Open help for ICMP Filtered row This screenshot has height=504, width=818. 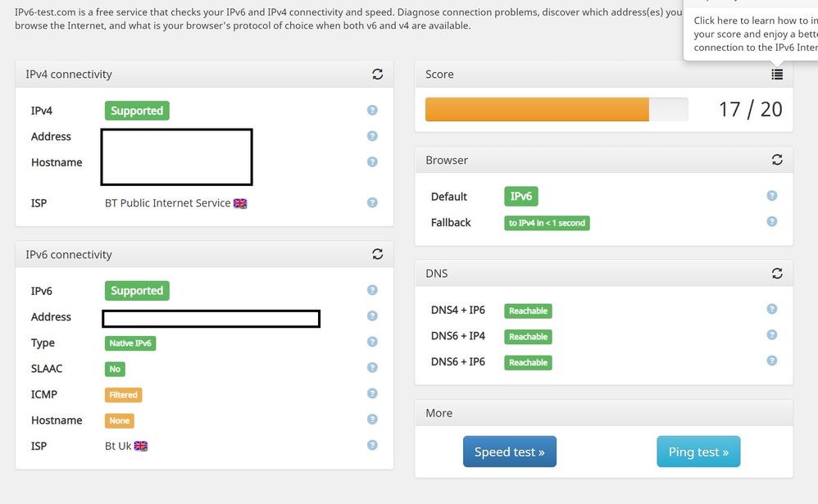pos(372,393)
